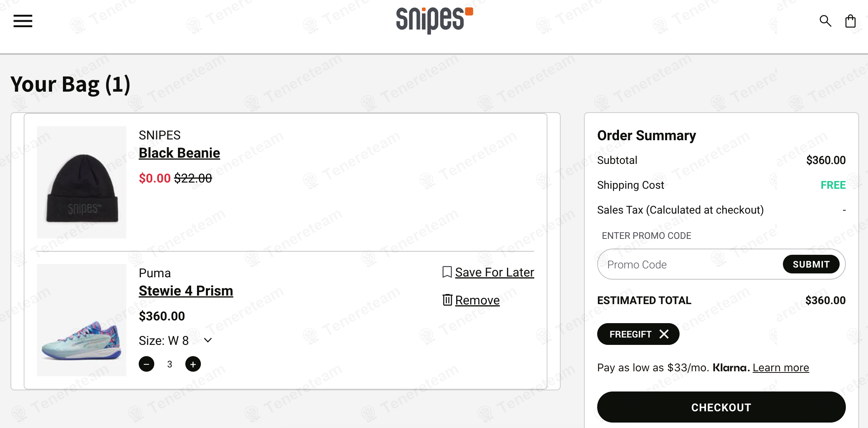Increase Stewie 4 Prism quantity

[193, 364]
